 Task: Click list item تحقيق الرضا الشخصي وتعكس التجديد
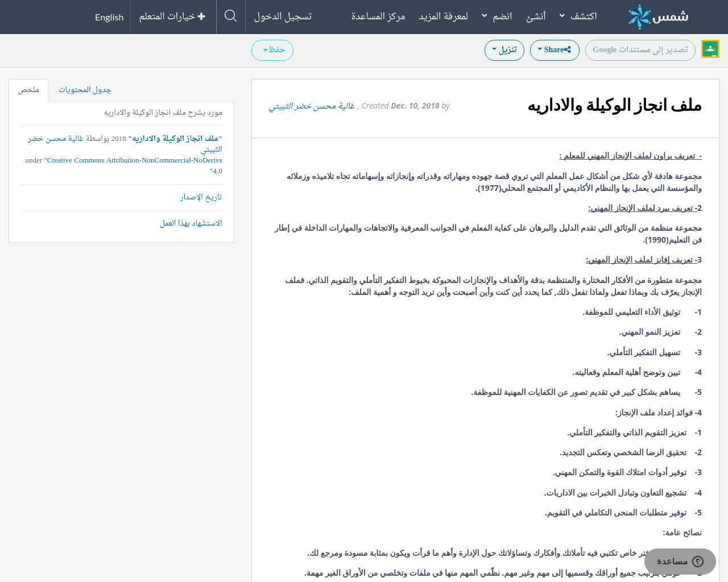click(x=623, y=452)
